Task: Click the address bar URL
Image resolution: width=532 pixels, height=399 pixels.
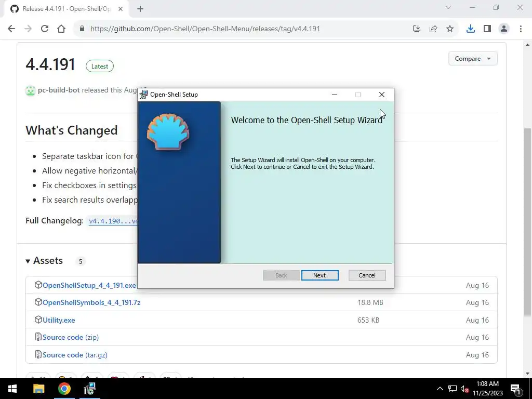Action: [x=205, y=29]
